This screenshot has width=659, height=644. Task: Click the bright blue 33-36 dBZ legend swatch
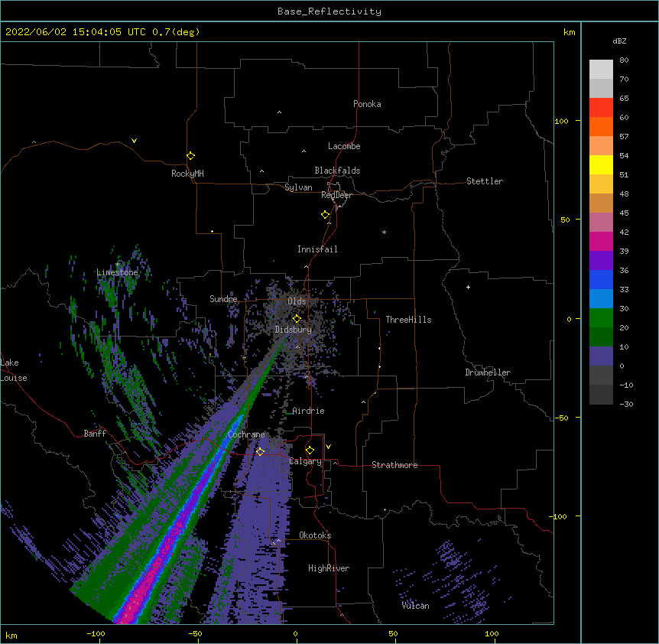click(601, 279)
